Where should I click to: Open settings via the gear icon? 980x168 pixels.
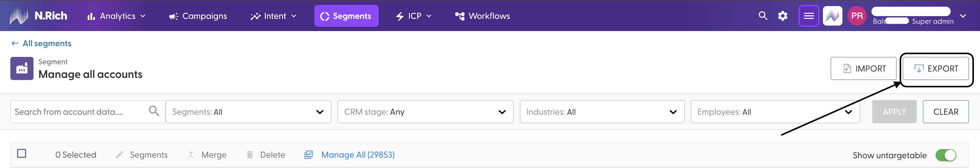coord(782,16)
